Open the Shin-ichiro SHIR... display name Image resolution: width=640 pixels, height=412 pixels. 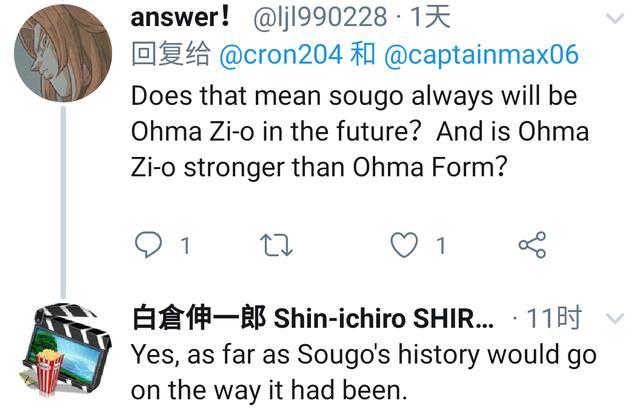point(312,318)
